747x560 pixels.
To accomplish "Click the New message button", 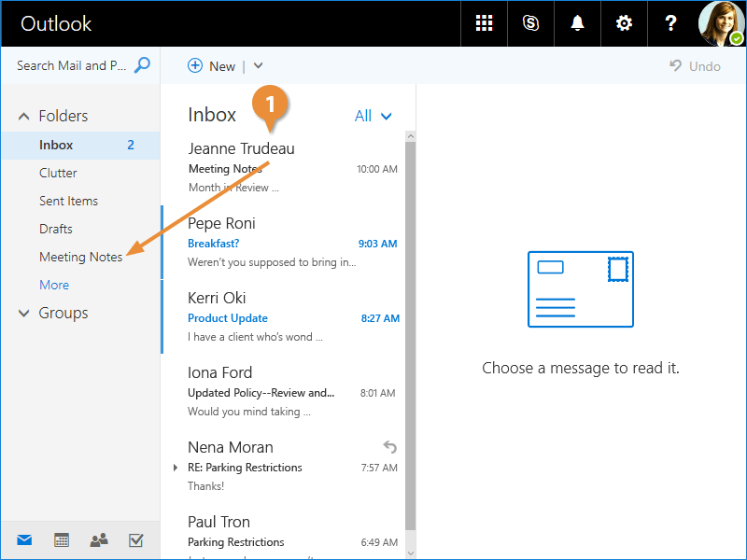I will 212,65.
